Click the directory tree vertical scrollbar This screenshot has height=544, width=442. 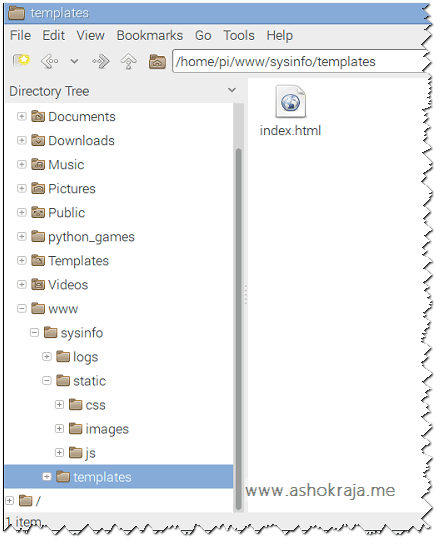[x=238, y=329]
